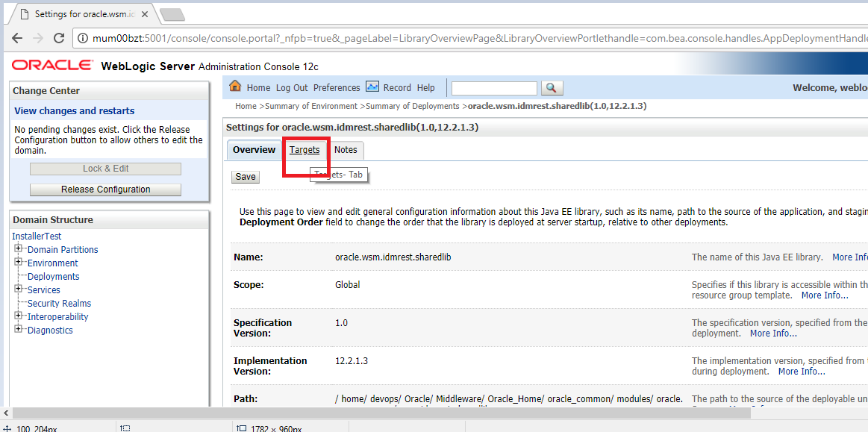This screenshot has height=432, width=868.
Task: Click implementation version value 12.2.1.3
Action: (352, 360)
